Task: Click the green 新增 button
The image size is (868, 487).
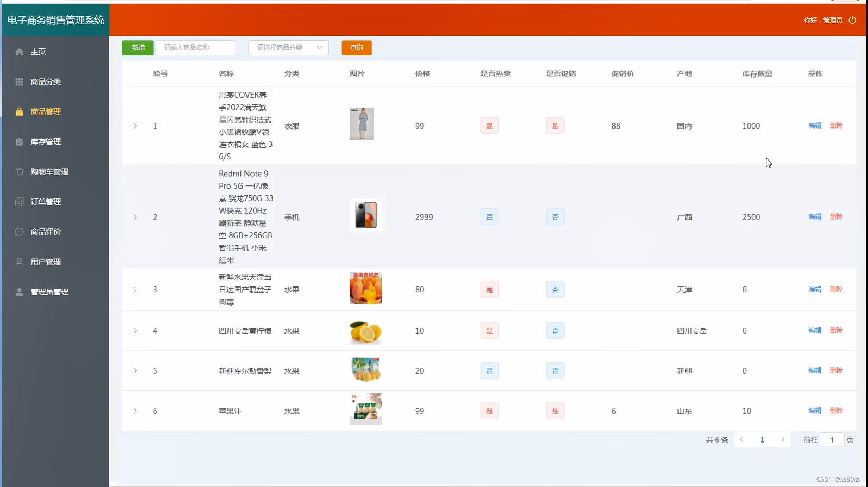Action: click(x=138, y=48)
